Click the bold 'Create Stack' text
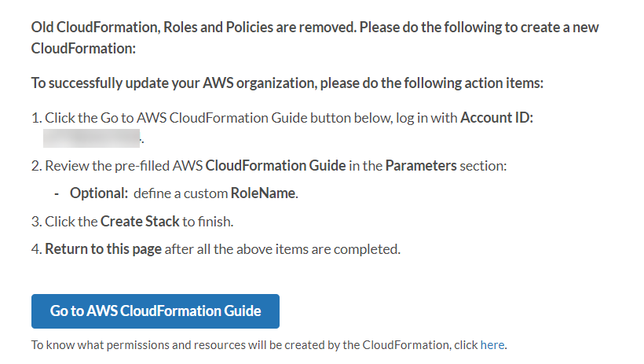644x364 pixels. (x=140, y=221)
